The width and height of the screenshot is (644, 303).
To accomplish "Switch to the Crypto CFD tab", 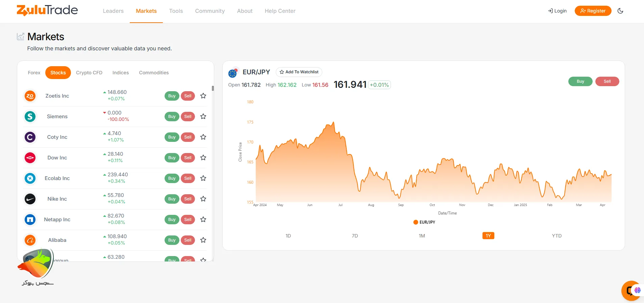I will tap(89, 73).
